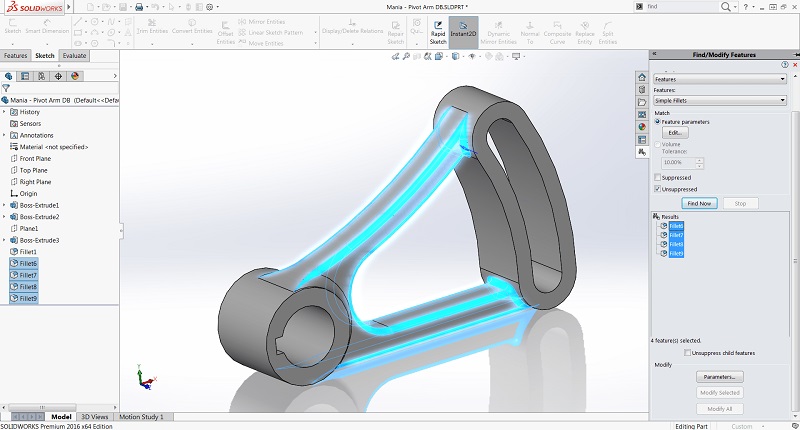Open the DisplayManager appearance sphere icon
800x430 pixels.
click(x=74, y=75)
